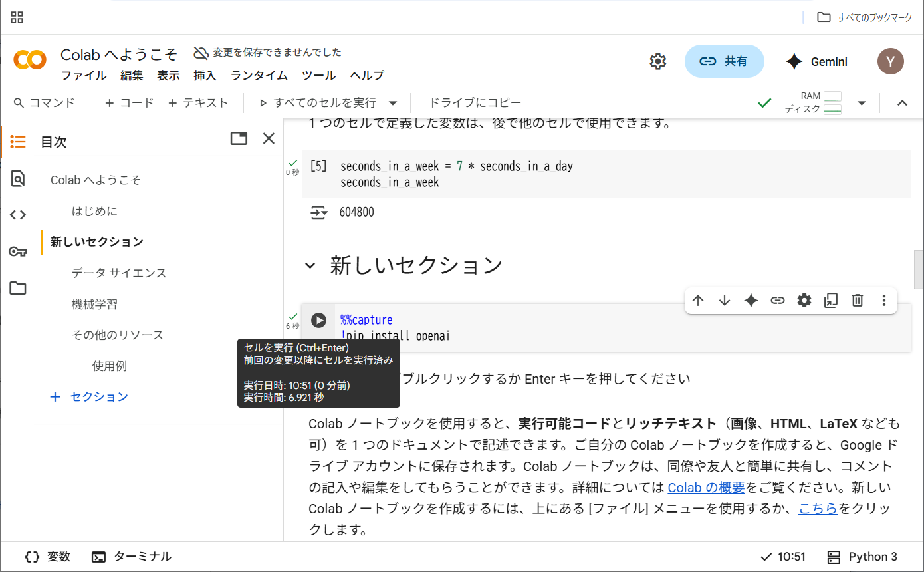The image size is (924, 572).
Task: Collapse the header with the up chevron
Action: [902, 103]
